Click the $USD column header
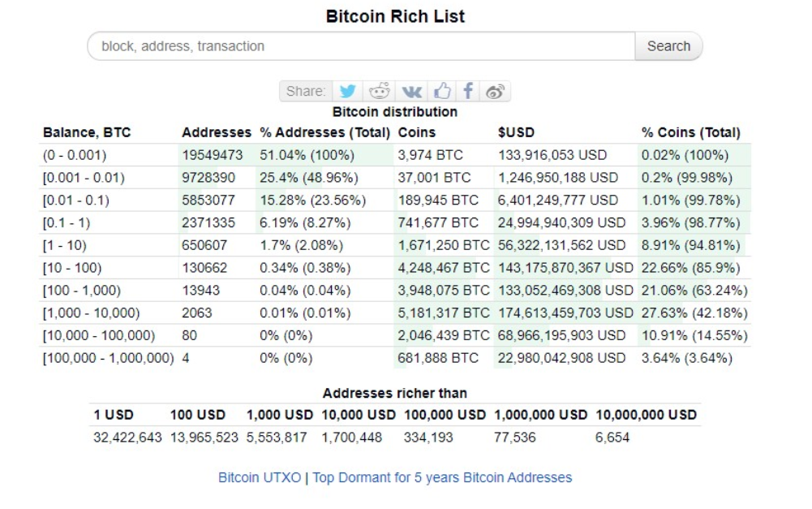This screenshot has width=812, height=509. 516,132
